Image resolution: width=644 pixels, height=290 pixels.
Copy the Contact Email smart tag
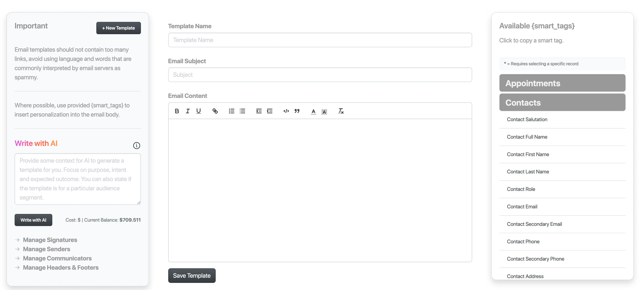click(562, 207)
